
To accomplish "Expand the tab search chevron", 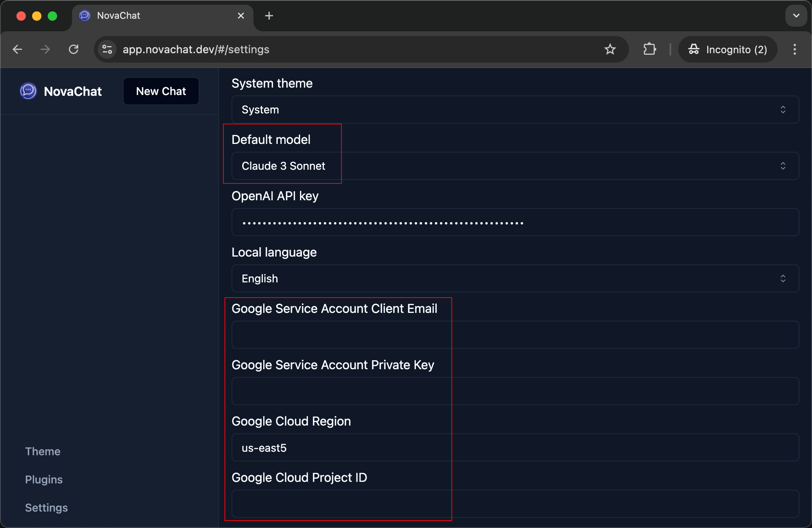I will [x=796, y=16].
